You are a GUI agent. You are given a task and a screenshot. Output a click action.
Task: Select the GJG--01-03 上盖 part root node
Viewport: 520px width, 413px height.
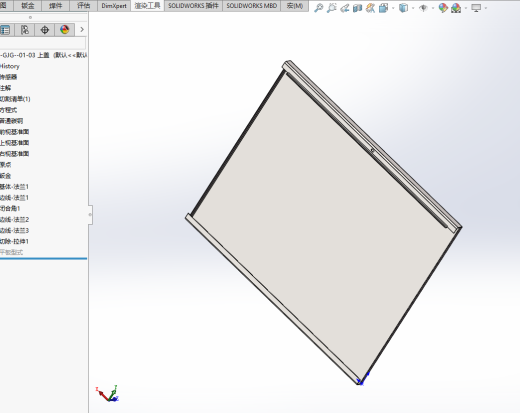pos(43,55)
